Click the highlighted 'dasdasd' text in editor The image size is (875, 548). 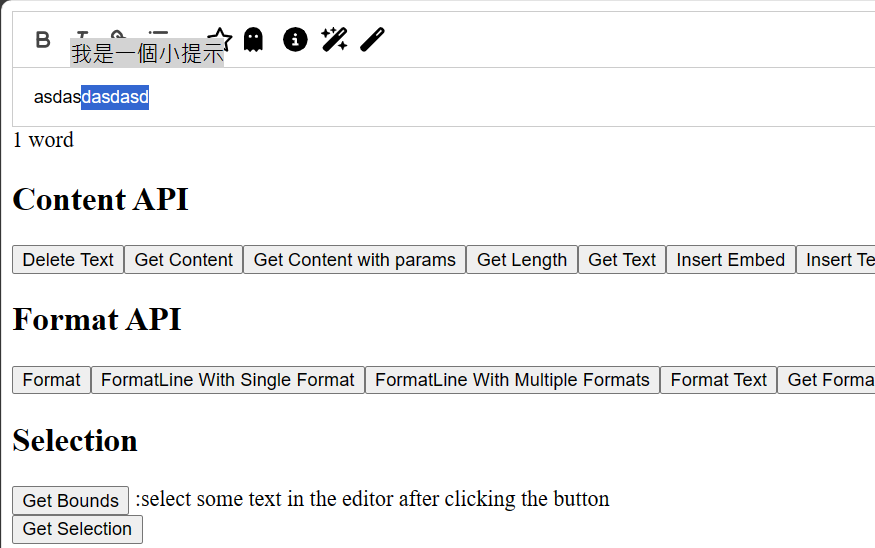(115, 97)
